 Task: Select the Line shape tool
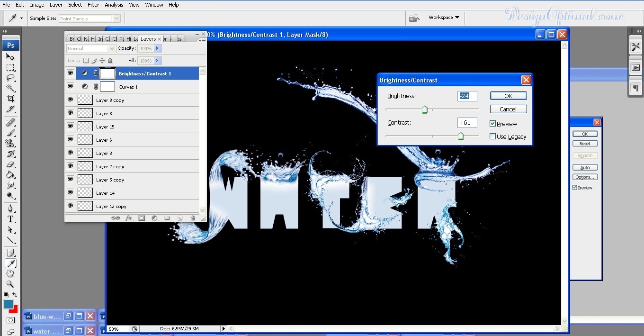(10, 240)
